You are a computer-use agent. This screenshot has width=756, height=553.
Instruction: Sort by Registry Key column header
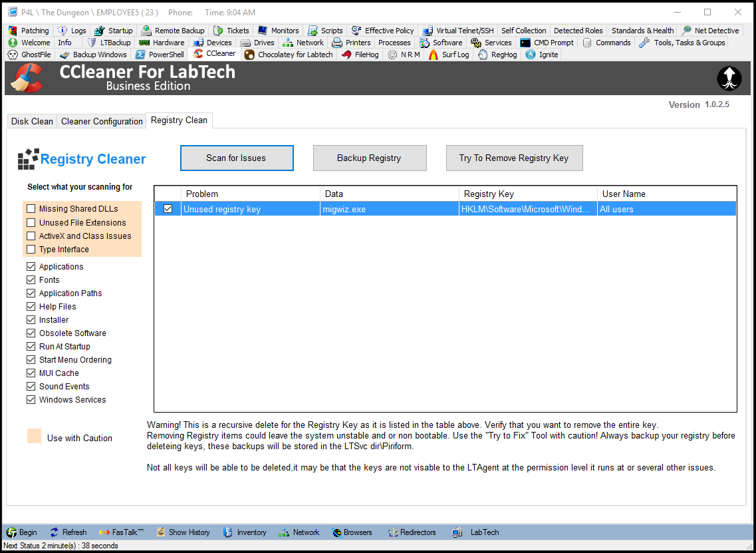click(528, 194)
